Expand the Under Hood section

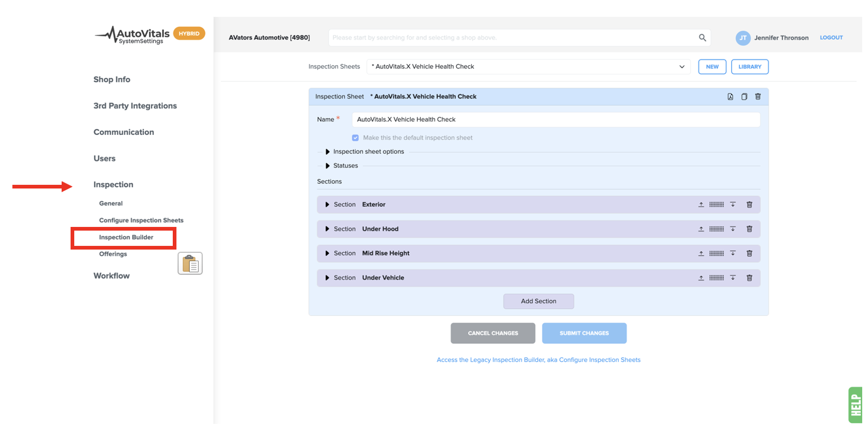point(327,229)
